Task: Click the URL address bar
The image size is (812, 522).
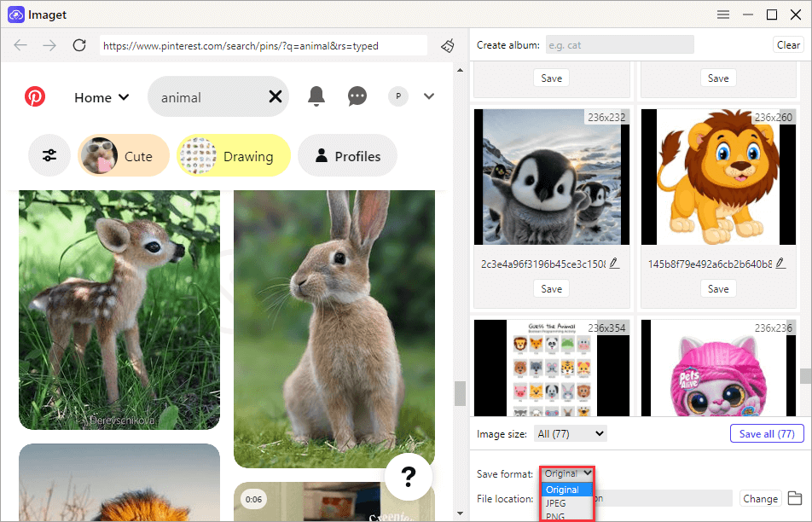Action: (x=263, y=45)
